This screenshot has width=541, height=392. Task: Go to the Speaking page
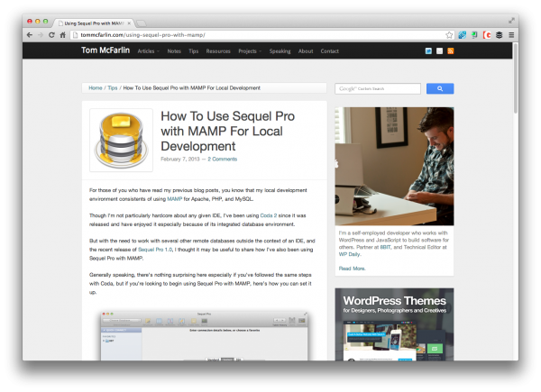tap(280, 51)
